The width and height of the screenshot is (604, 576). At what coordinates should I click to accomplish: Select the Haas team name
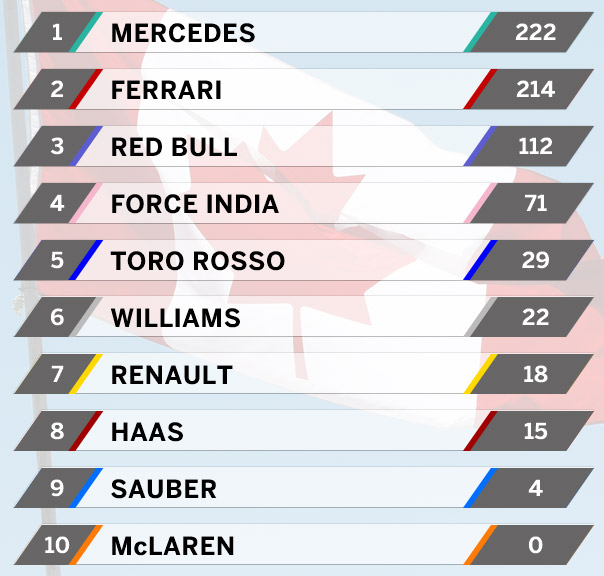pyautogui.click(x=147, y=432)
